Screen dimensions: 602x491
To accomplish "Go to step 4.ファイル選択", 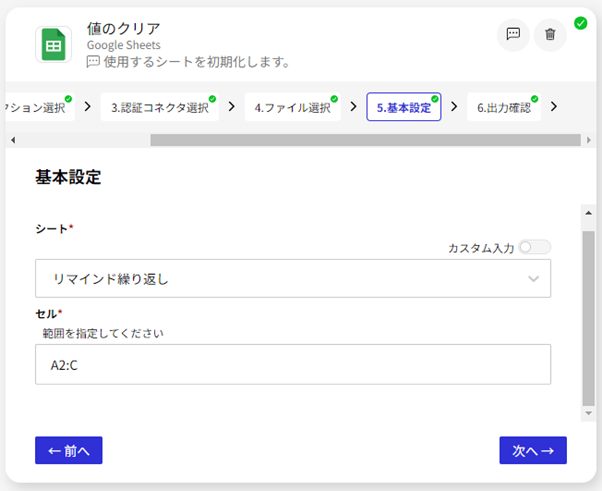I will point(292,107).
